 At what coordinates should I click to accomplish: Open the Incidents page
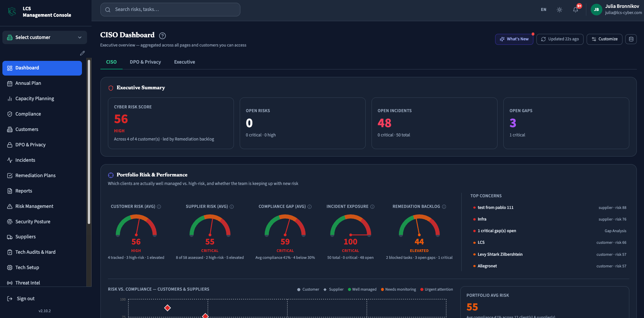pyautogui.click(x=42, y=160)
